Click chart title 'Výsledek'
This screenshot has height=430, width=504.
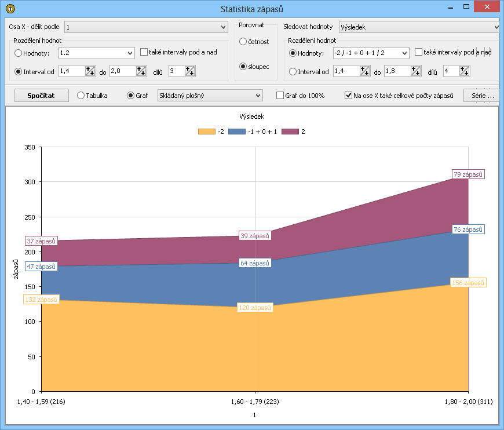click(x=251, y=116)
